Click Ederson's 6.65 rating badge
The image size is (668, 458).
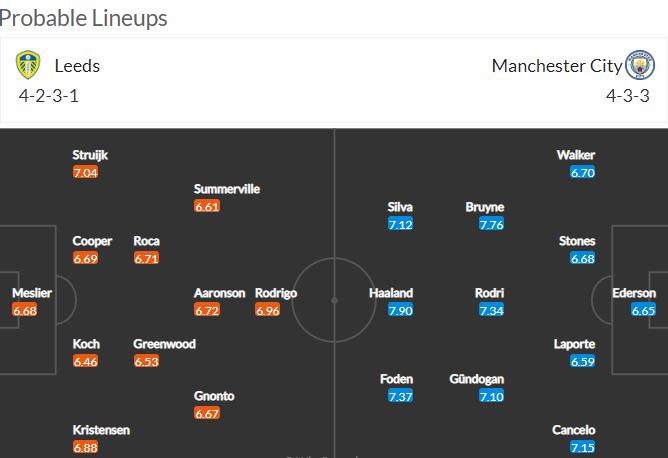tap(643, 311)
